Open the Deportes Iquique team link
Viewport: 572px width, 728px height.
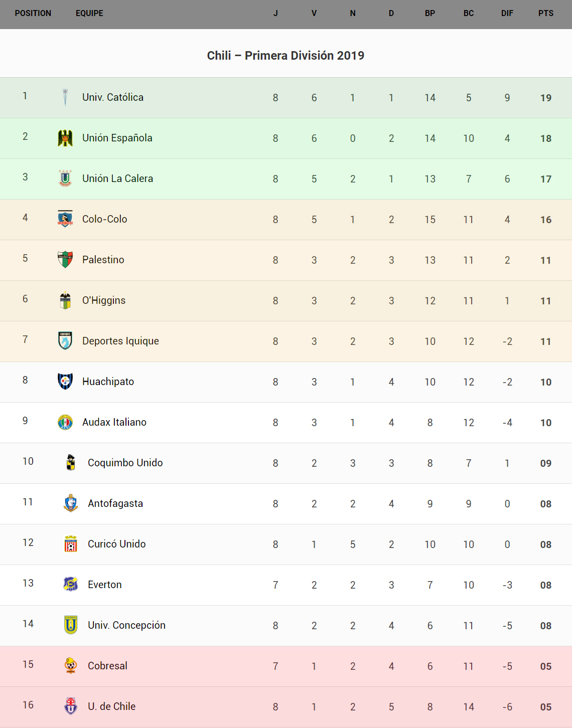click(x=120, y=341)
